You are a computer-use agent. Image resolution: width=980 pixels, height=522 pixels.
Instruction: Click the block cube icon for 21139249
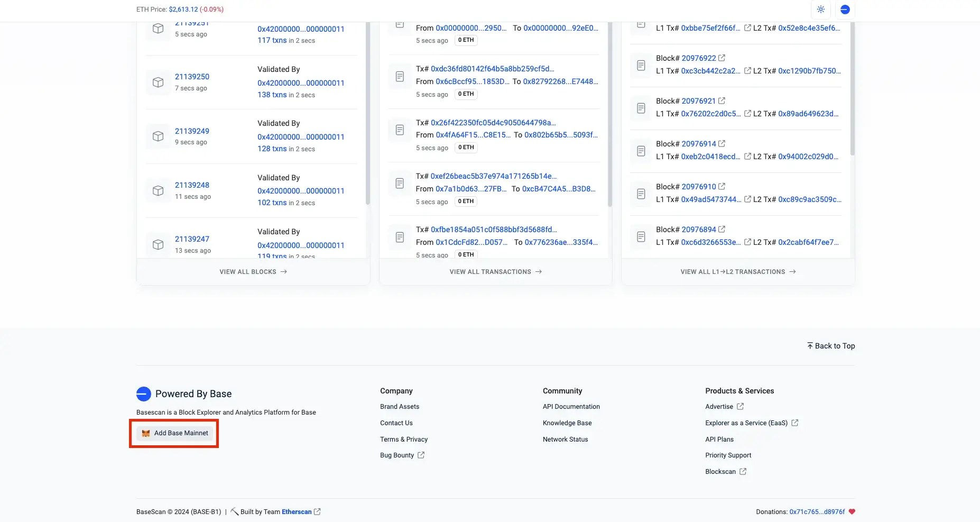[x=158, y=136]
